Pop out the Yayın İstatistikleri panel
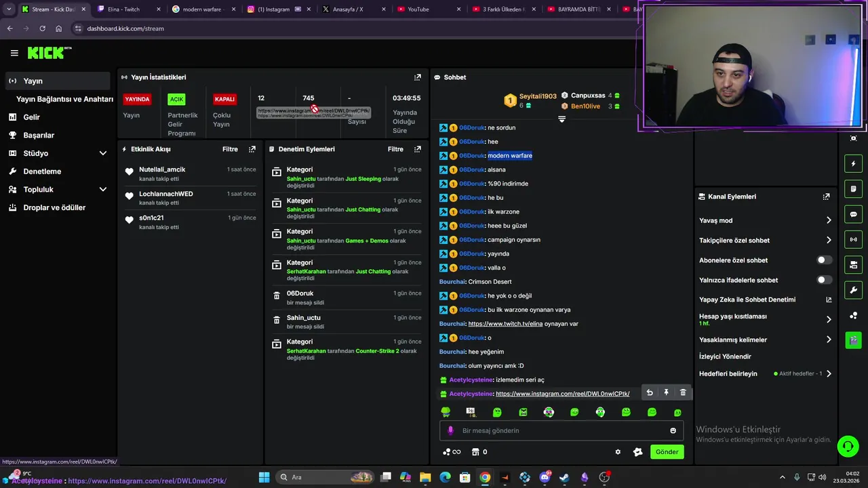 [x=418, y=77]
